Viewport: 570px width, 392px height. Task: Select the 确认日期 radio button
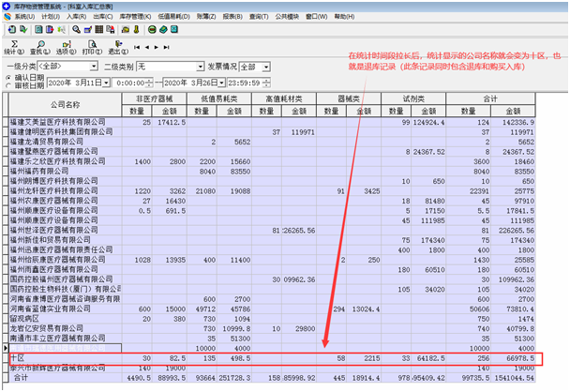(8, 78)
